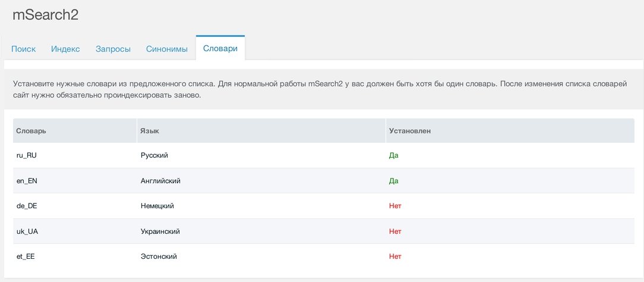Image resolution: width=644 pixels, height=282 pixels.
Task: Select the Словари tab
Action: [x=220, y=48]
